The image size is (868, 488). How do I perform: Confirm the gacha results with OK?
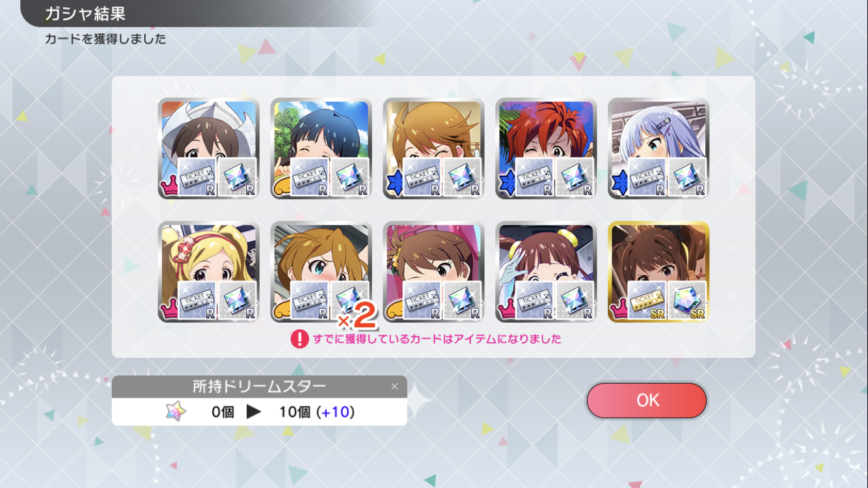tap(646, 400)
